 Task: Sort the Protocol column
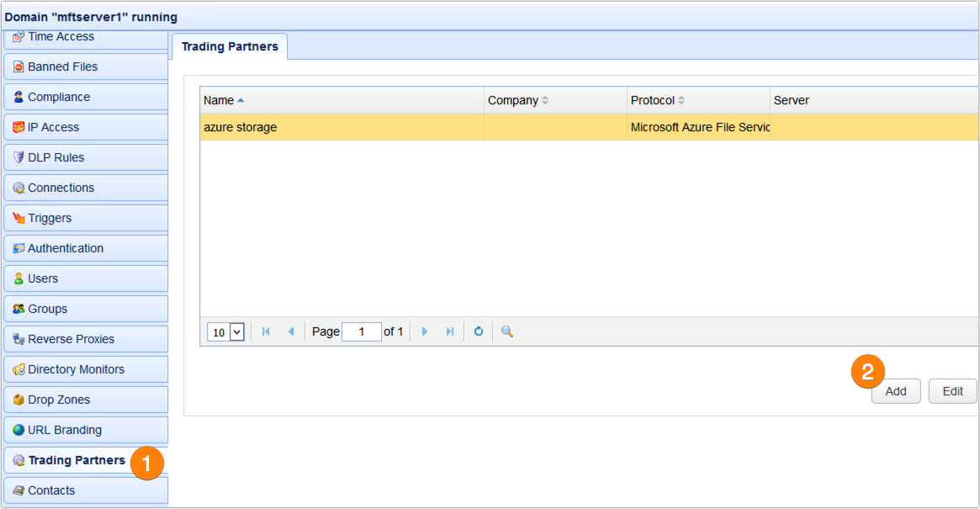[658, 100]
